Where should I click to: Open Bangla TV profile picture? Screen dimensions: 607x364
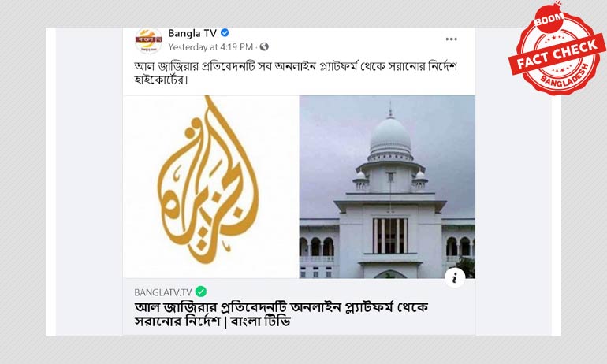(x=148, y=40)
